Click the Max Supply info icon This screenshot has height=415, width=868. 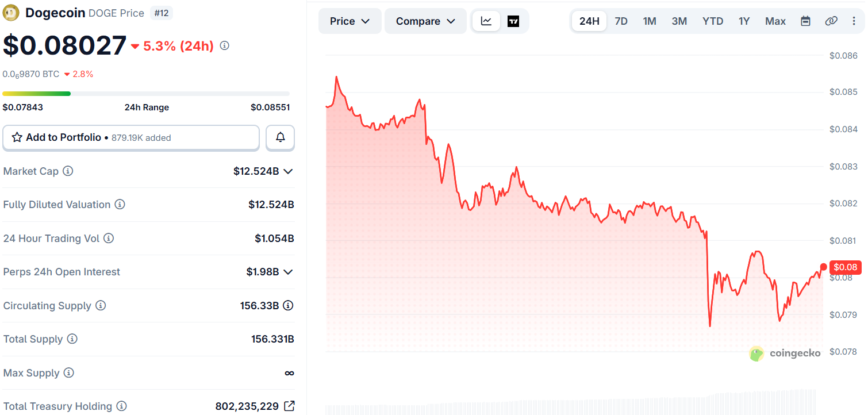[x=69, y=372]
